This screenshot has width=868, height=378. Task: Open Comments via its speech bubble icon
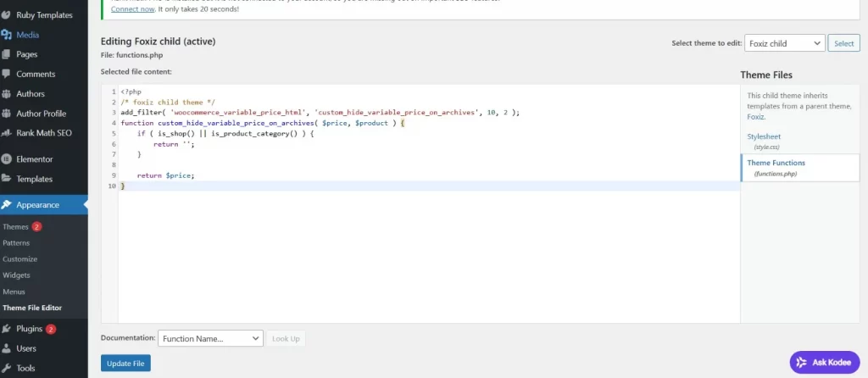pos(8,75)
